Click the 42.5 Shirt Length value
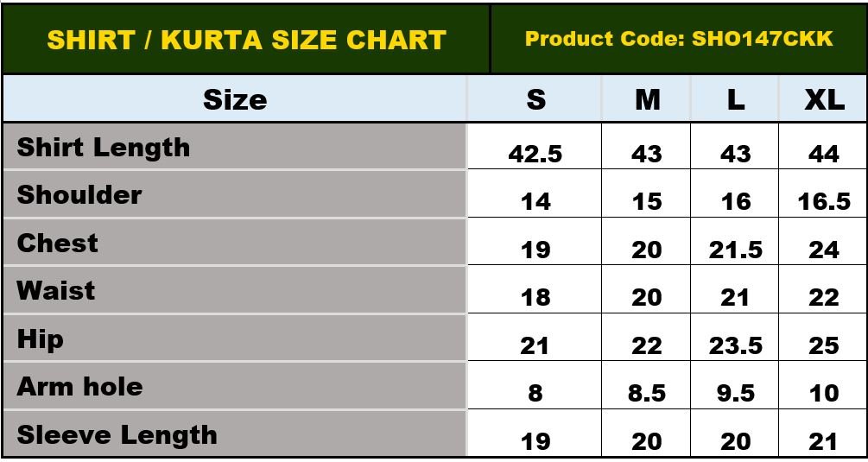The image size is (868, 462). pos(535,154)
